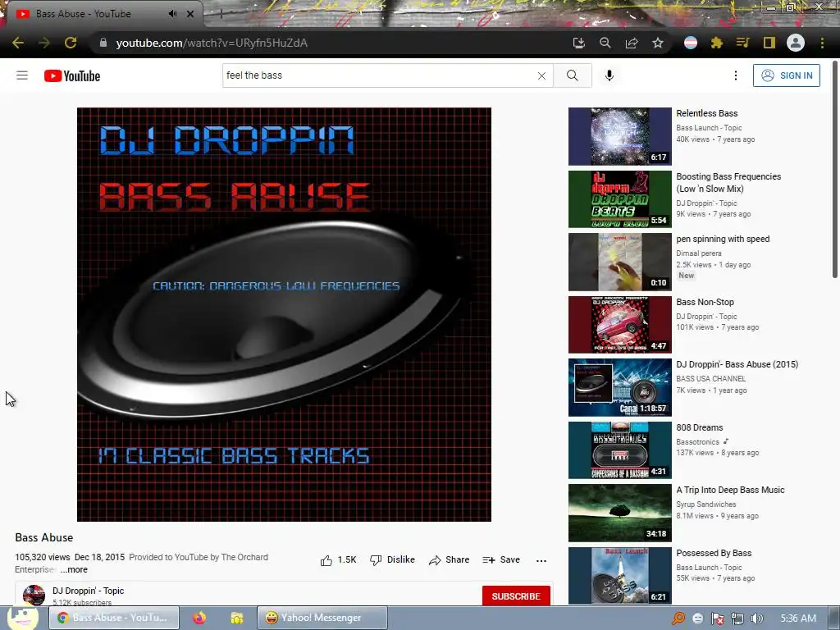Bookmark this page with star
Image resolution: width=840 pixels, height=630 pixels.
[x=658, y=43]
